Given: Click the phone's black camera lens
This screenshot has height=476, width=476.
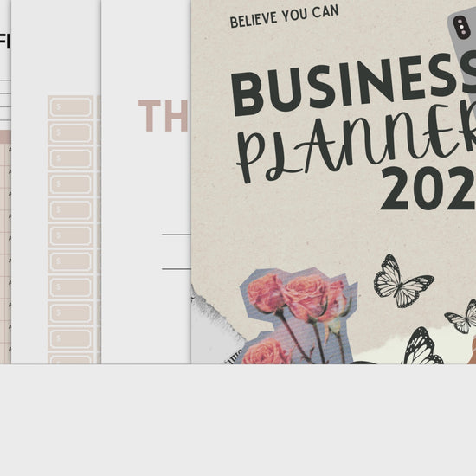Looking at the screenshot, I should click(x=461, y=27).
